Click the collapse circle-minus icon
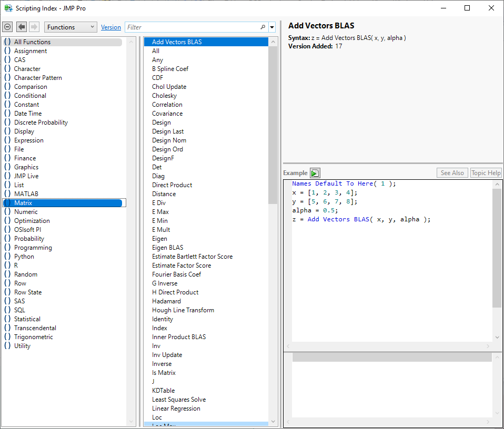 click(7, 27)
